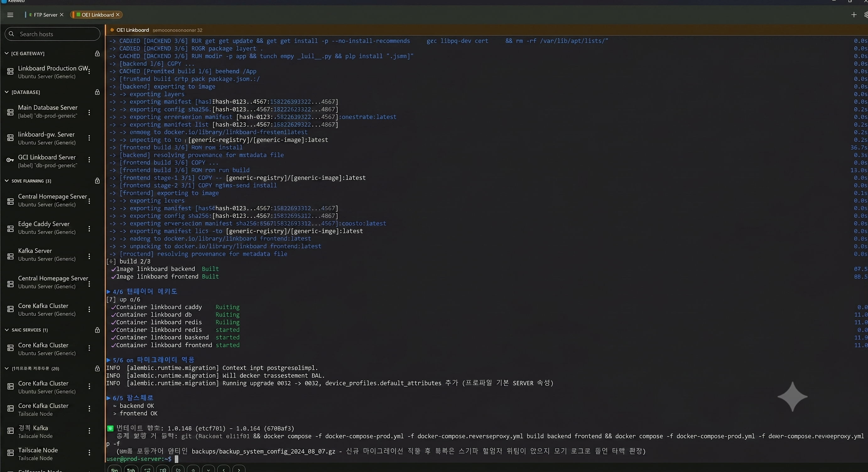Click the 'Container linkboard caddy' status line
The width and height of the screenshot is (868, 472).
point(175,307)
